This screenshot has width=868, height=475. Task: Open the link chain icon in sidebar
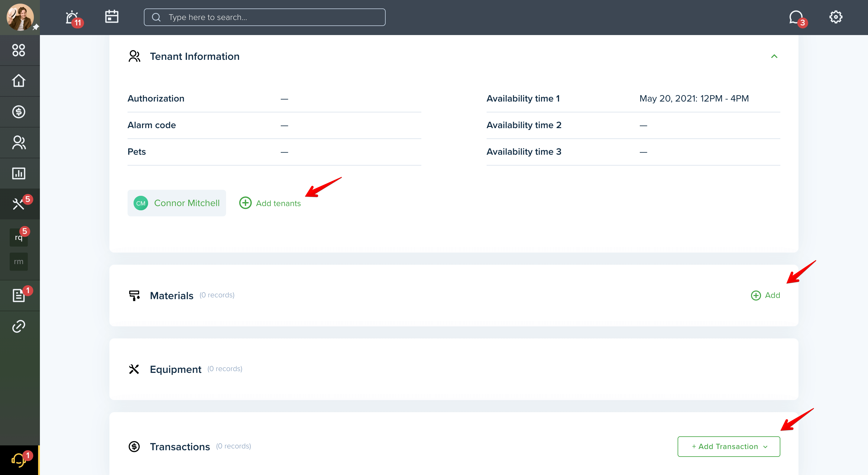pos(18,326)
